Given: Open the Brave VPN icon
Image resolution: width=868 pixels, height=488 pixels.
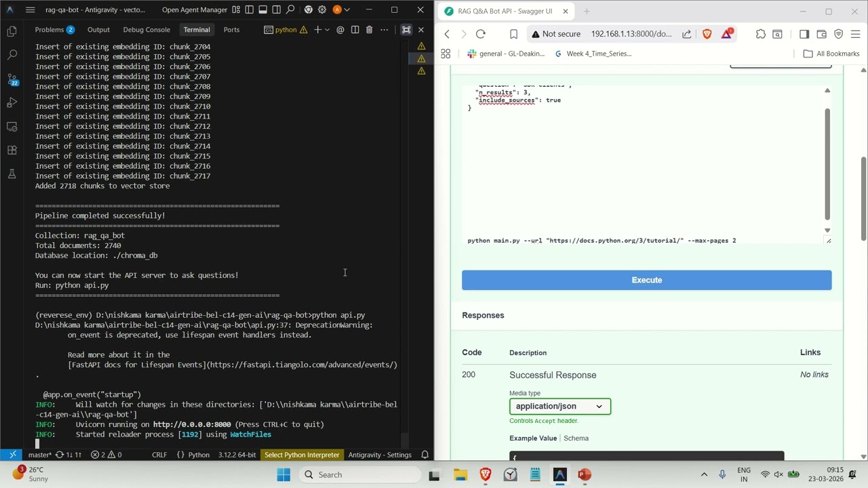Looking at the screenshot, I should pos(838,34).
